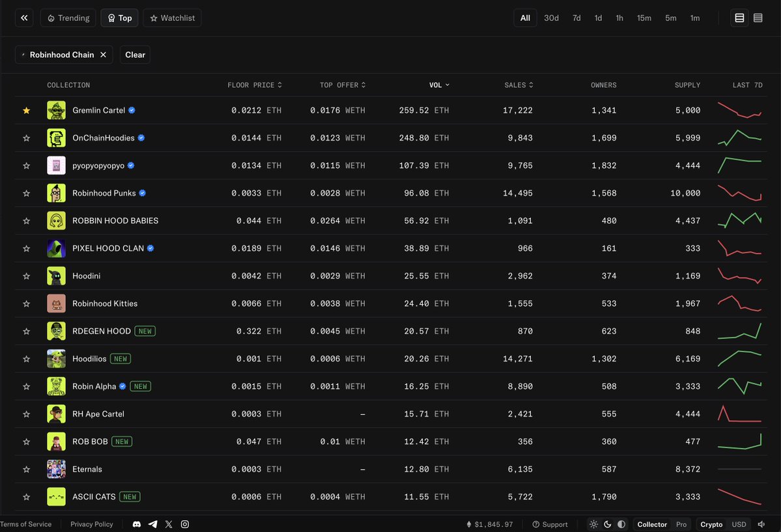Open ASCII CATS collection avatar
This screenshot has width=781, height=532.
point(56,497)
